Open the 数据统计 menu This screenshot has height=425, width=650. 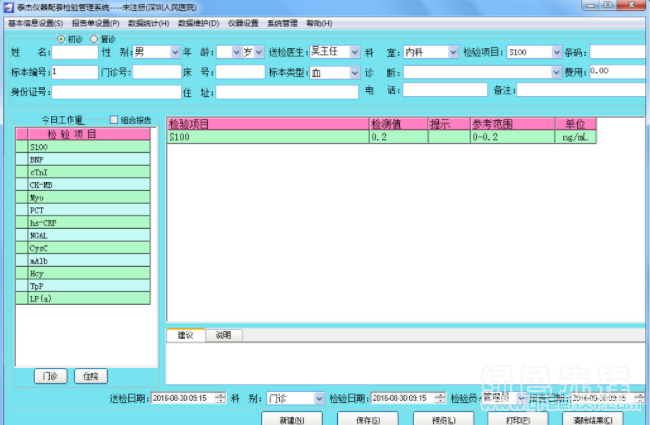[x=148, y=22]
